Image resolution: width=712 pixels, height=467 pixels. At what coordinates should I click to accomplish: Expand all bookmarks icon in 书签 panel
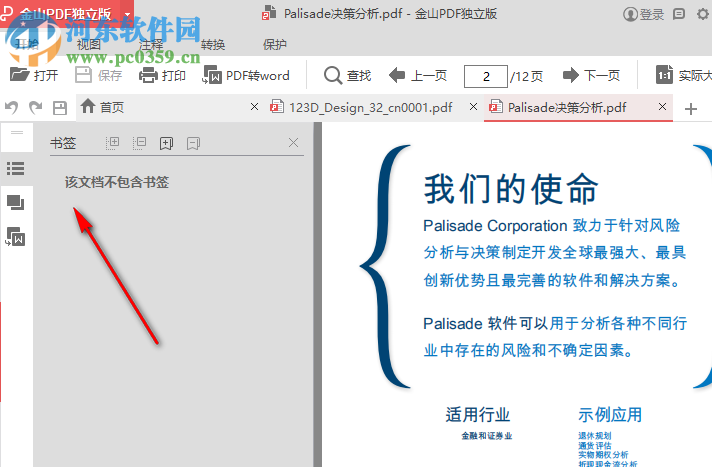point(112,143)
